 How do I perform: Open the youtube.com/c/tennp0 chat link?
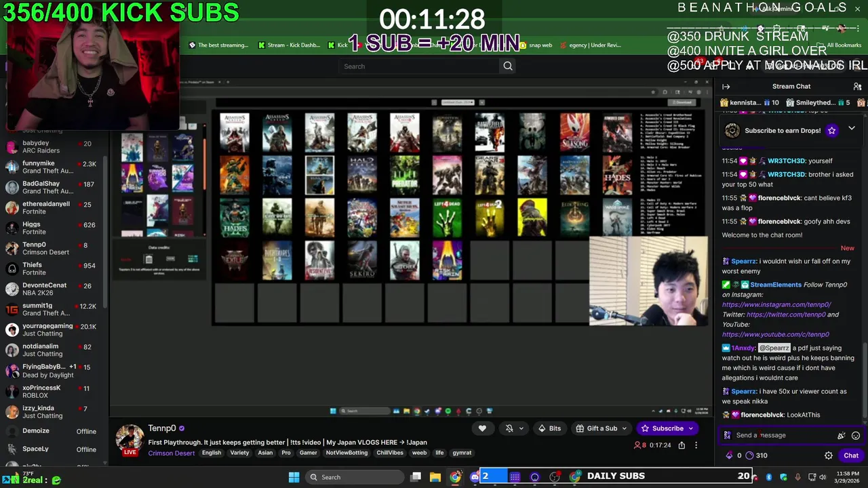click(x=776, y=334)
